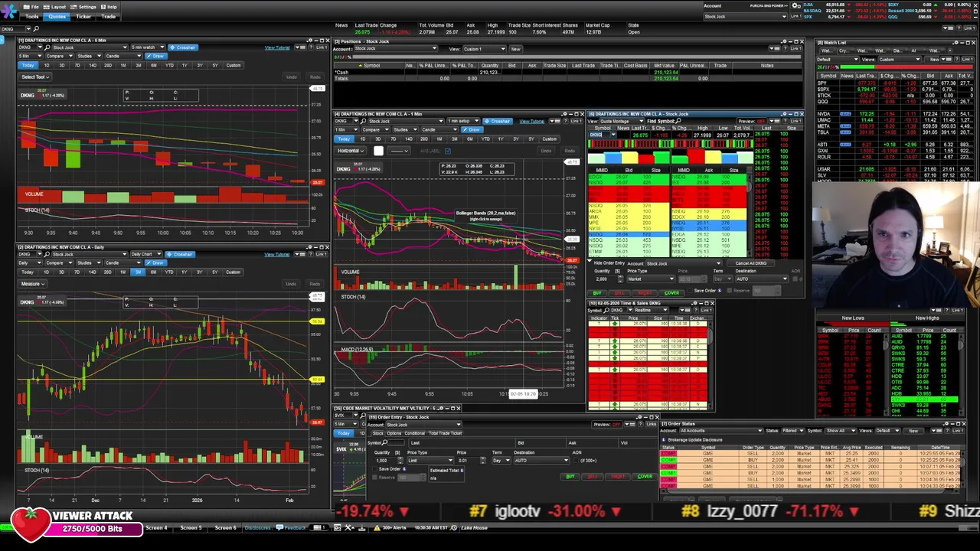Image resolution: width=980 pixels, height=551 pixels.
Task: Open Feedback link in bottom bar
Action: 292,527
